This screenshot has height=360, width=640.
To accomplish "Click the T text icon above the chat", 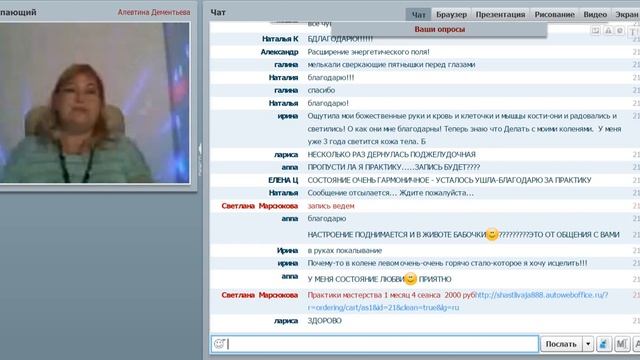I will (x=633, y=31).
